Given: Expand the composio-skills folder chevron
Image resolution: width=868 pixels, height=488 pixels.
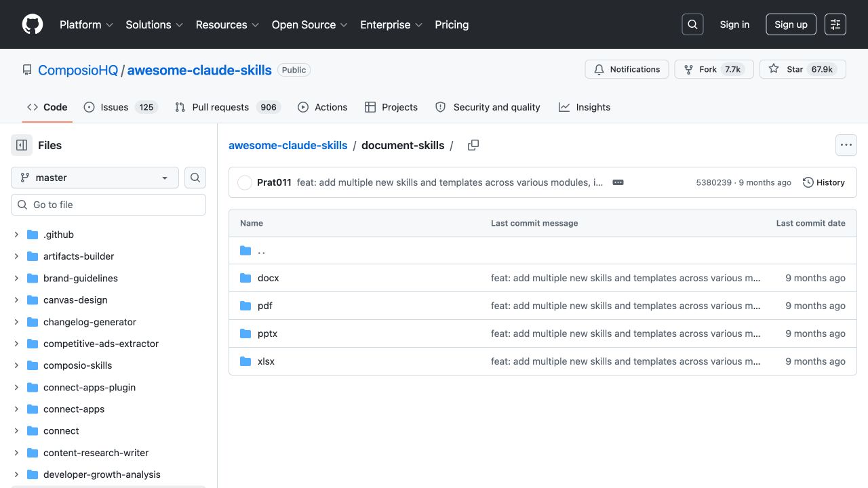Looking at the screenshot, I should (16, 365).
